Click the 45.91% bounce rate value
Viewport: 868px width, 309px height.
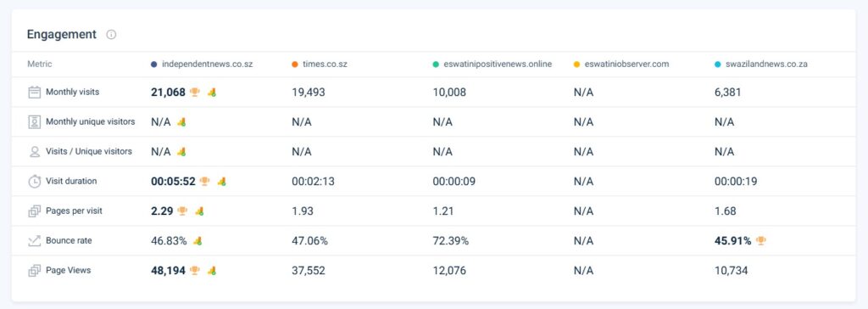[x=733, y=241]
